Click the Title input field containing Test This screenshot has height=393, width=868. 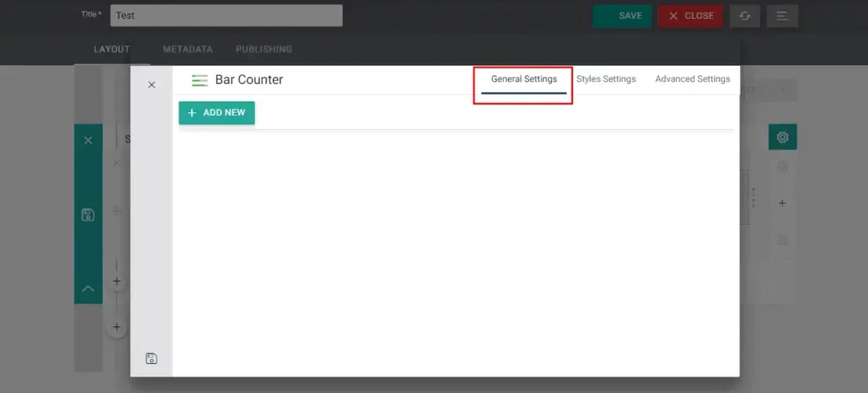pyautogui.click(x=226, y=16)
